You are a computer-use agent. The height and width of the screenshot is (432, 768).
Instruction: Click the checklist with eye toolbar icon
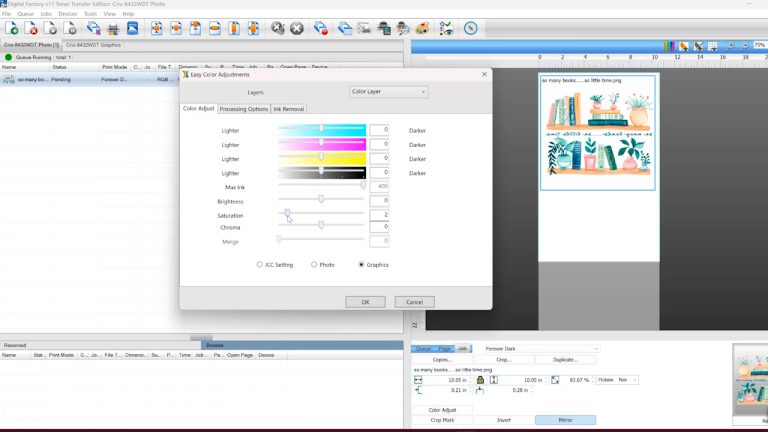tap(446, 28)
